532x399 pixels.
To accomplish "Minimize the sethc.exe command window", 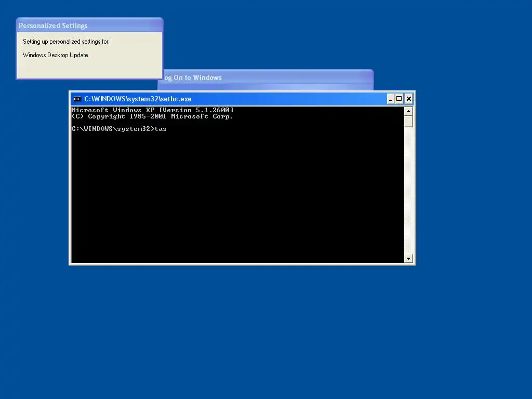I will pyautogui.click(x=391, y=99).
